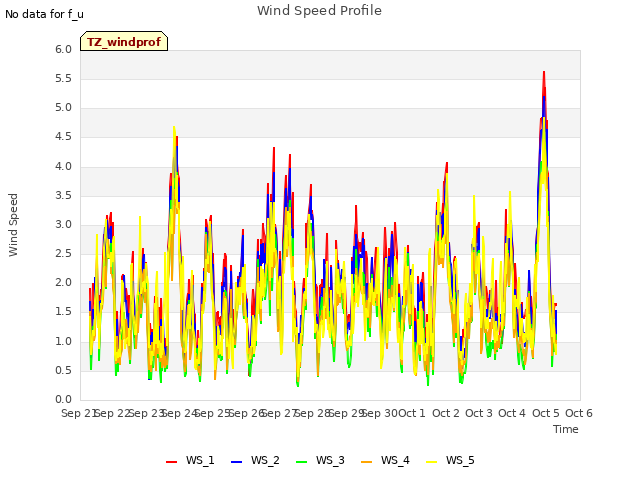Click the Oct 5 x-axis date label
Viewport: 640px width, 480px height.
546,413
